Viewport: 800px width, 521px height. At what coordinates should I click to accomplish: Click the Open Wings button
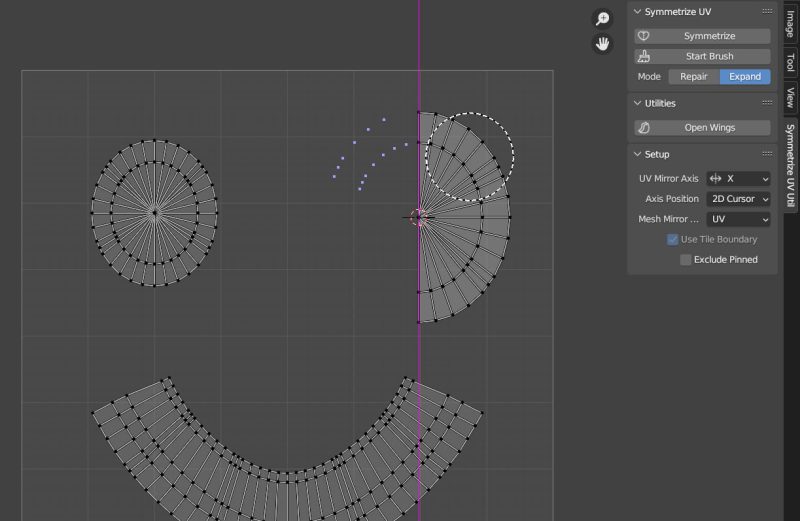pos(702,128)
